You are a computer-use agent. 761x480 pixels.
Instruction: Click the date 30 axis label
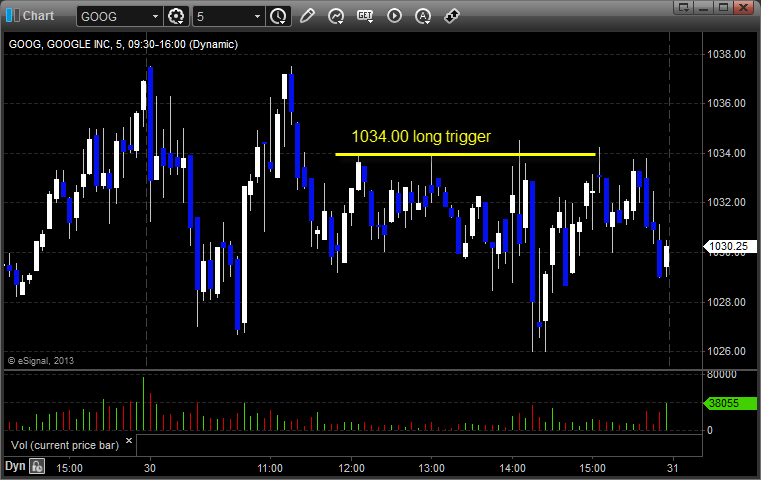click(x=149, y=468)
